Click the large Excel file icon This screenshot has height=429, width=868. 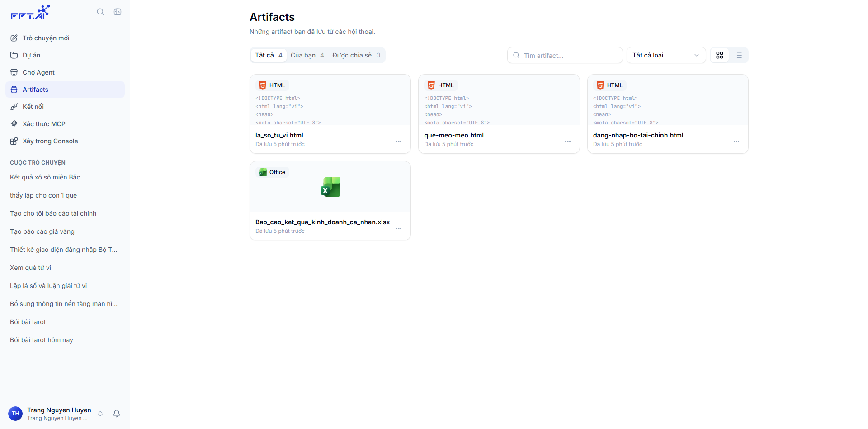click(x=330, y=187)
